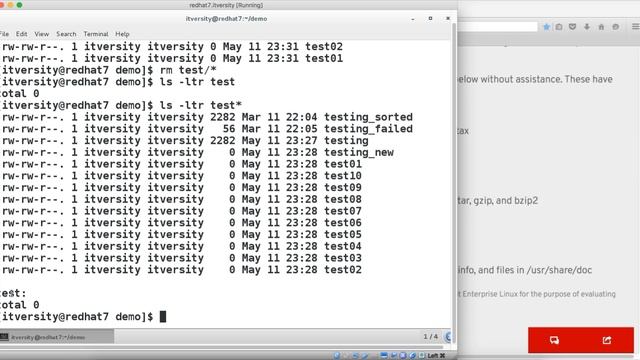Open the View menu in the terminal
The height and width of the screenshot is (360, 640).
point(42,34)
